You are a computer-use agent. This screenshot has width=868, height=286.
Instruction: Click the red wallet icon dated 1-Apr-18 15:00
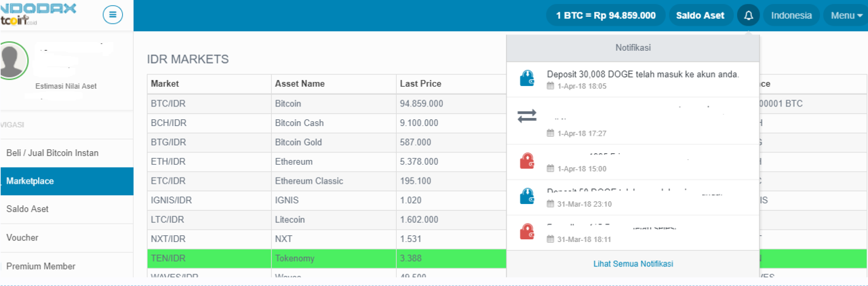pyautogui.click(x=527, y=161)
